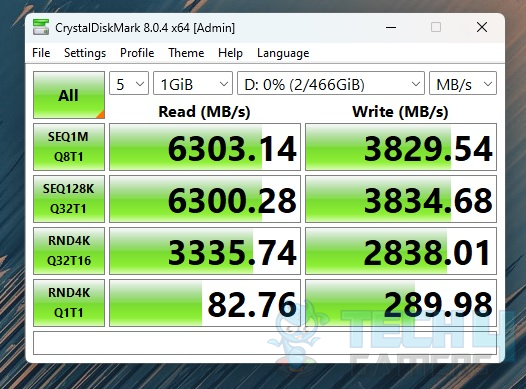
Task: Open the 1GiB test size dropdown
Action: (193, 83)
